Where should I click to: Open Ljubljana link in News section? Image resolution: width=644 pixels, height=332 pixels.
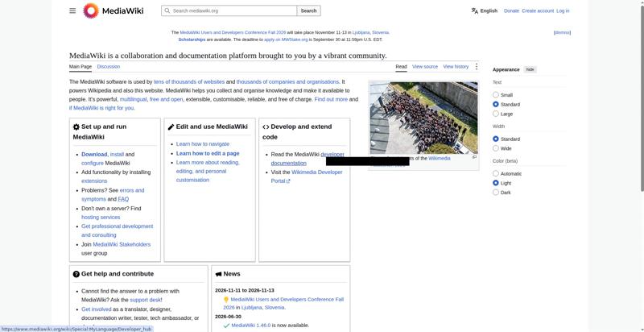251,308
